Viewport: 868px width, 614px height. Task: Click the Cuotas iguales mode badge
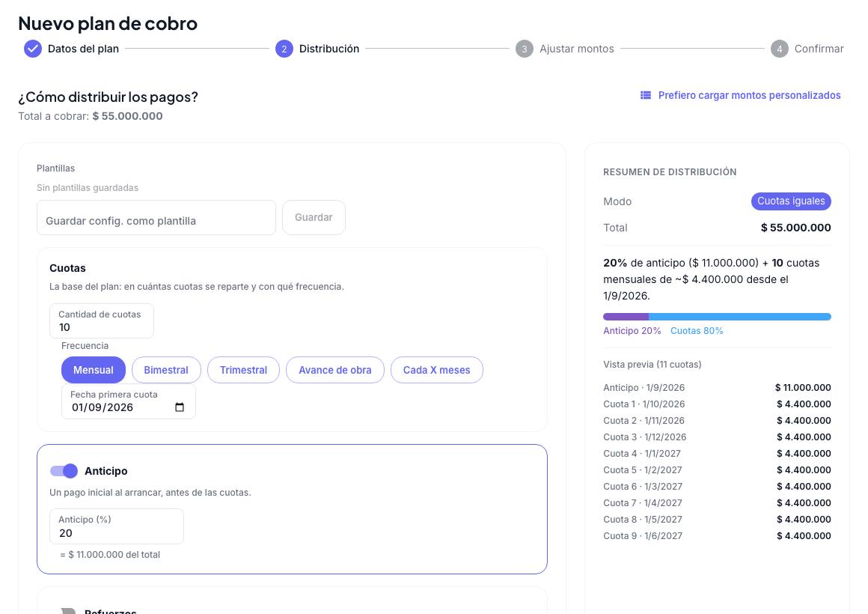click(791, 201)
